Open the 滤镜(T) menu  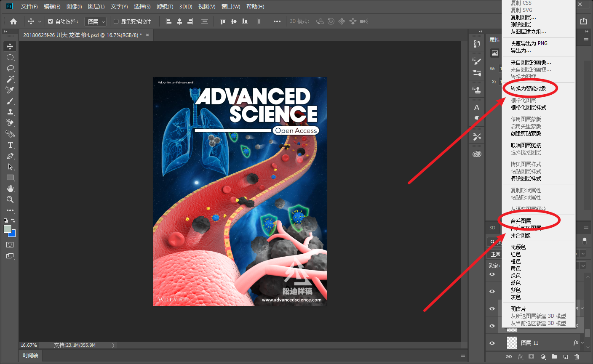[x=165, y=6]
